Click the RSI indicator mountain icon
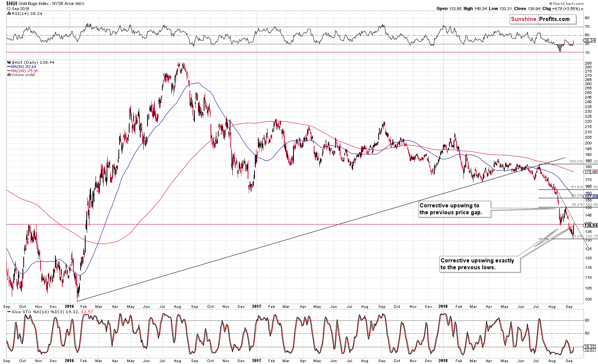Viewport: 598px width, 364px height. tap(9, 13)
